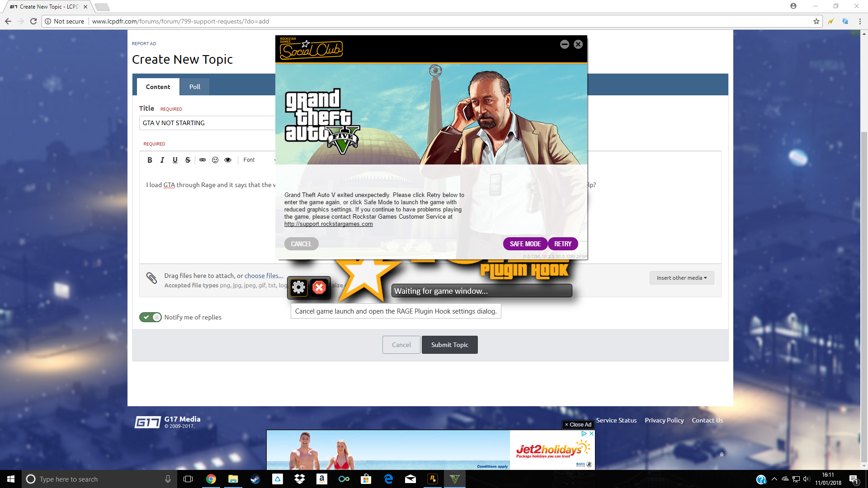The height and width of the screenshot is (488, 868).
Task: Open the emoticon picker icon
Action: point(215,160)
